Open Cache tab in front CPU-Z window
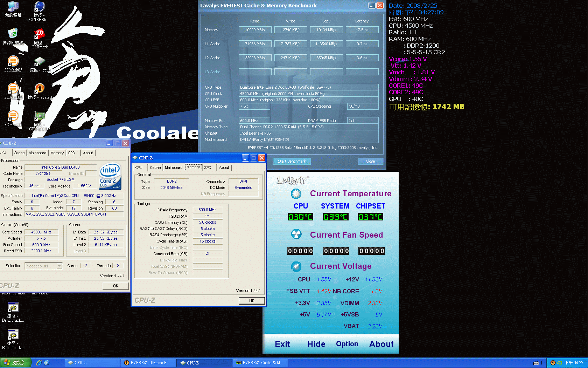The width and height of the screenshot is (588, 368). pos(155,168)
